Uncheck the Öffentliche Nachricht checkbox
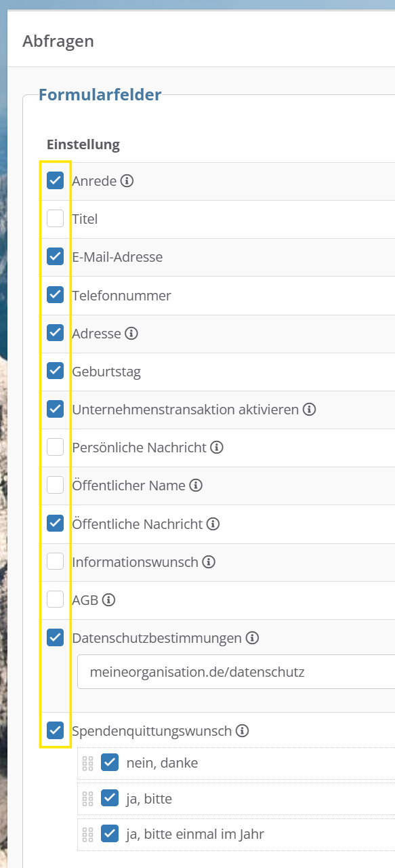The width and height of the screenshot is (395, 868). coord(56,524)
